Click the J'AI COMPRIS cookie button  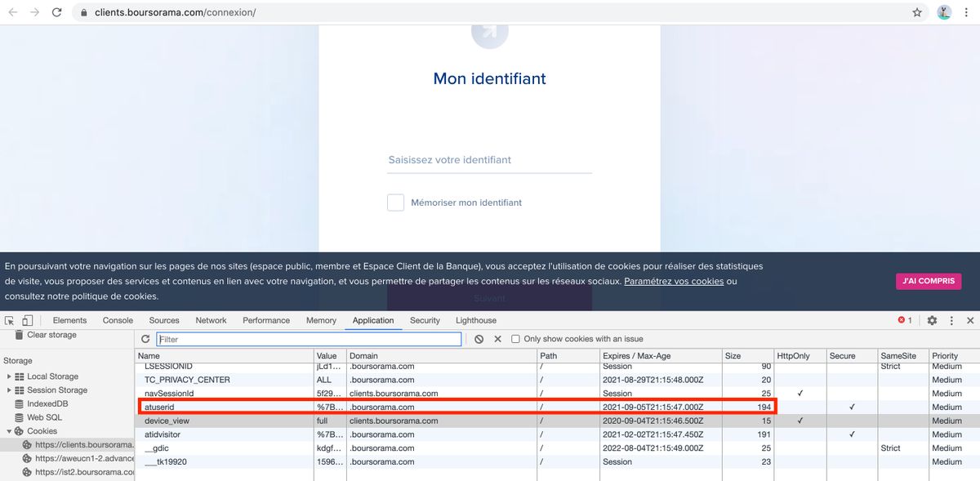point(929,281)
